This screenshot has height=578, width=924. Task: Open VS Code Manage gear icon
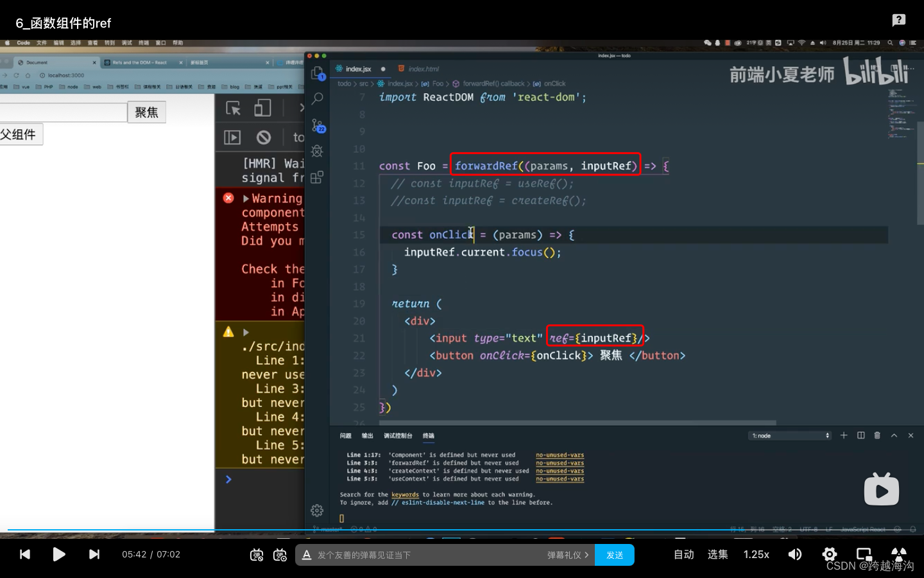(317, 511)
